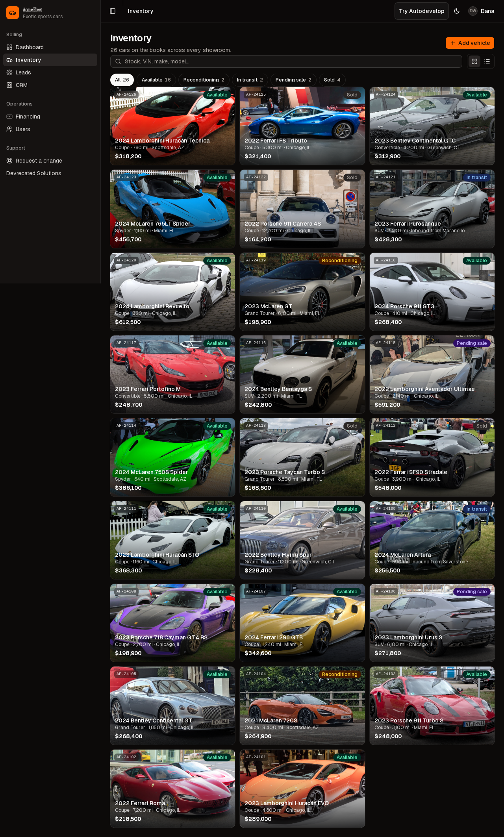Open the Lamborghini Huracán Tecnica card
Viewport: 504px width, 837px height.
click(172, 126)
